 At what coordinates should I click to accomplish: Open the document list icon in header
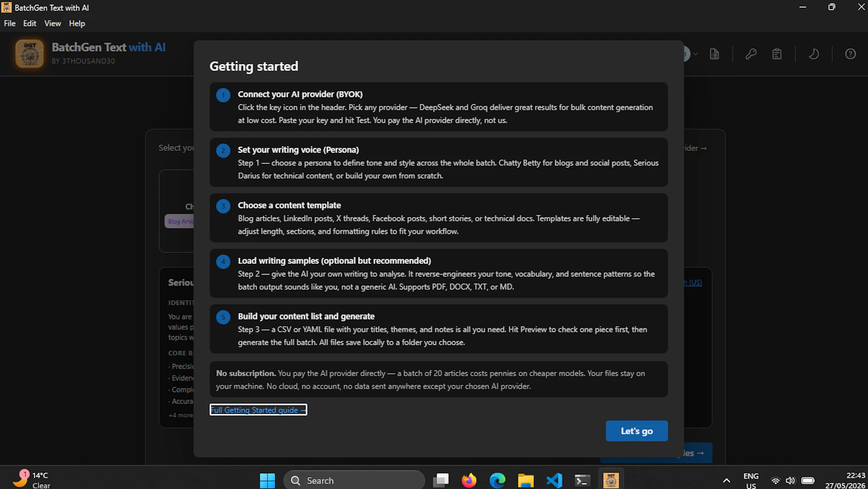pyautogui.click(x=714, y=54)
